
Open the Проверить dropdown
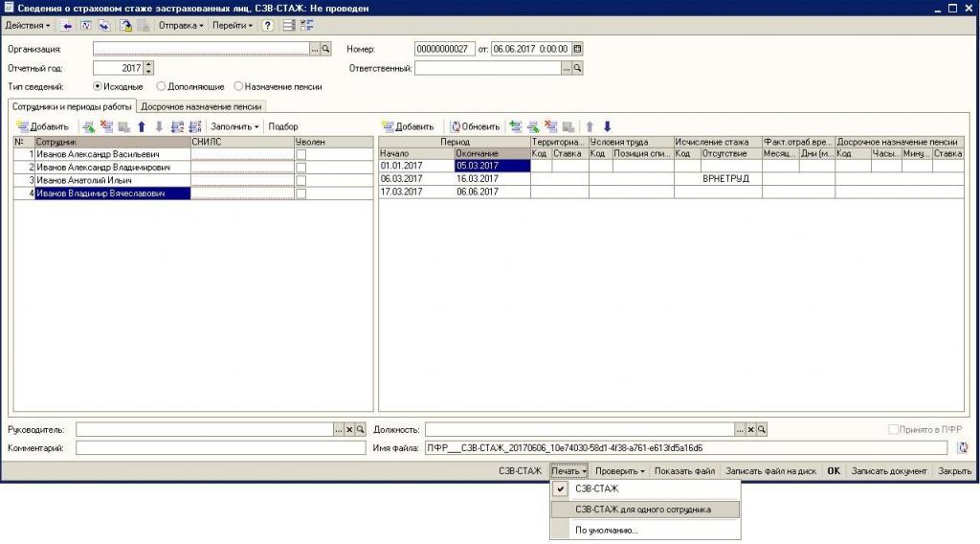click(619, 470)
